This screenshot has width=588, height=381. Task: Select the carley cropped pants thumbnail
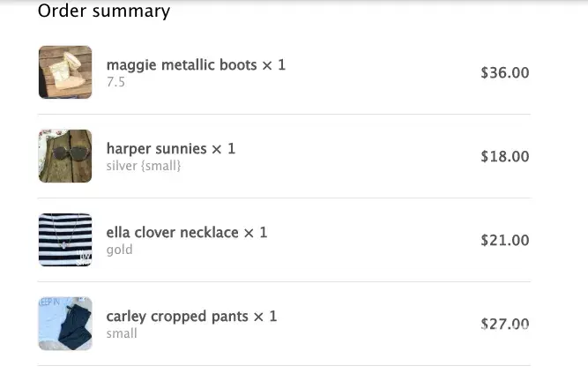click(x=65, y=324)
